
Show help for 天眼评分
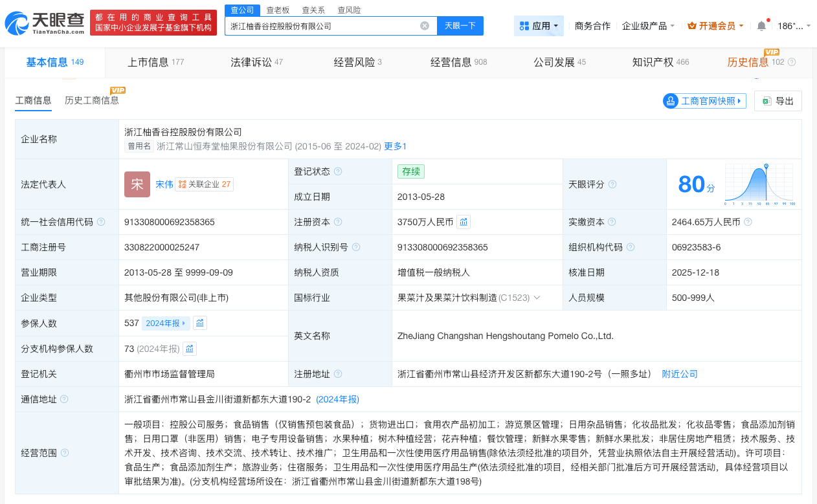tap(612, 184)
